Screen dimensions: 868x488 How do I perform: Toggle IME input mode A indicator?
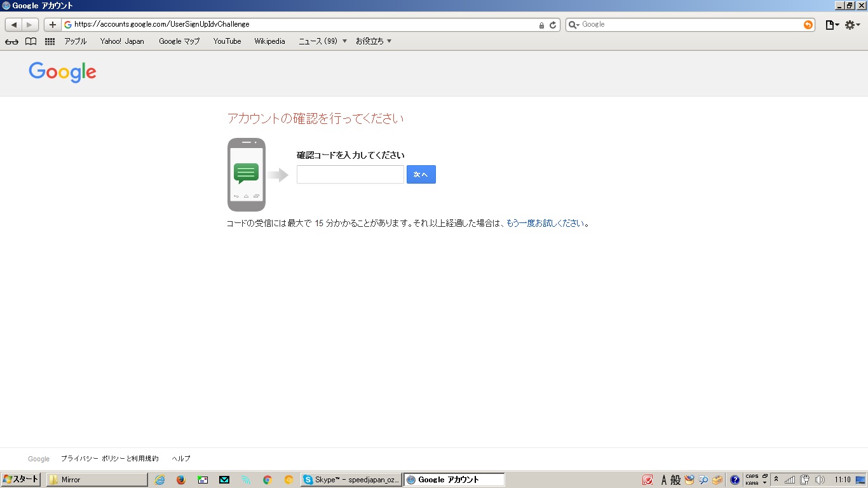tap(664, 480)
